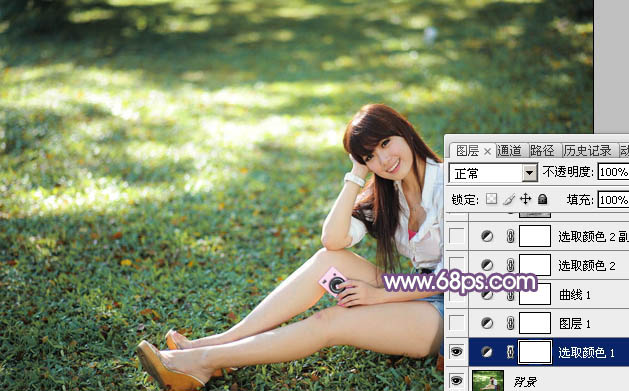
Task: Open the 正常 blend mode dropdown arrow
Action: (x=530, y=173)
